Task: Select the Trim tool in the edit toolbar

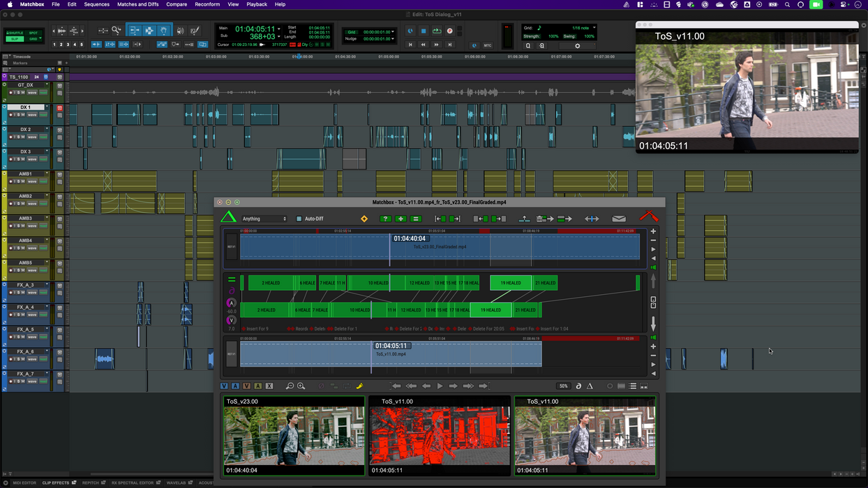Action: coord(135,31)
